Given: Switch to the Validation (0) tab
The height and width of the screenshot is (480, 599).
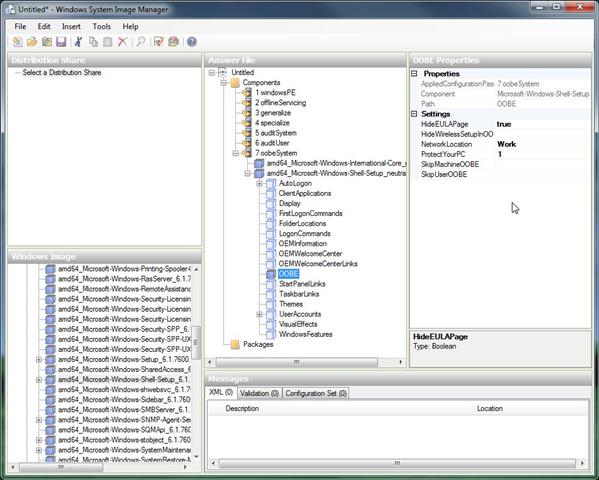Looking at the screenshot, I should [259, 393].
